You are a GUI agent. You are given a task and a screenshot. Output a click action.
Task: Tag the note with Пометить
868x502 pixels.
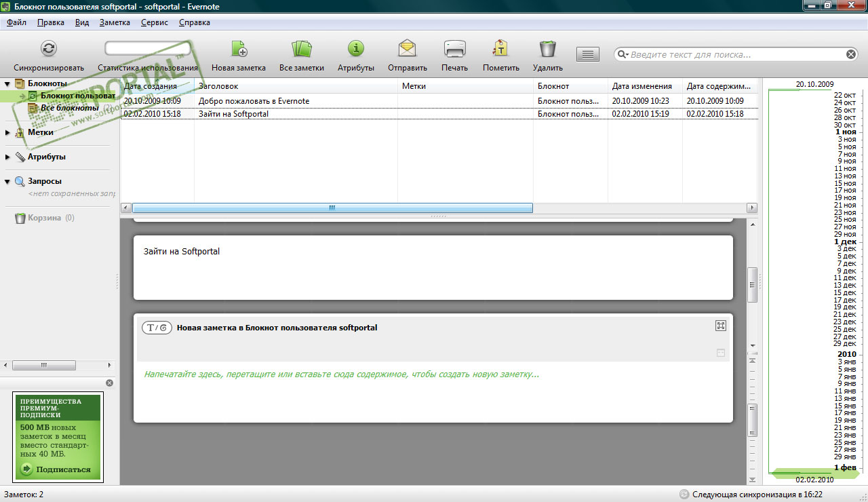click(x=500, y=49)
